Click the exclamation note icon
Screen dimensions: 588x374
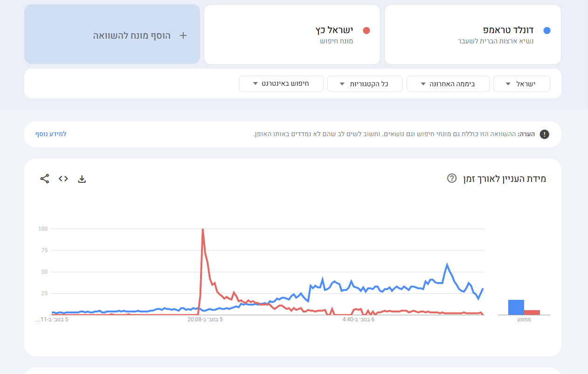tap(544, 134)
